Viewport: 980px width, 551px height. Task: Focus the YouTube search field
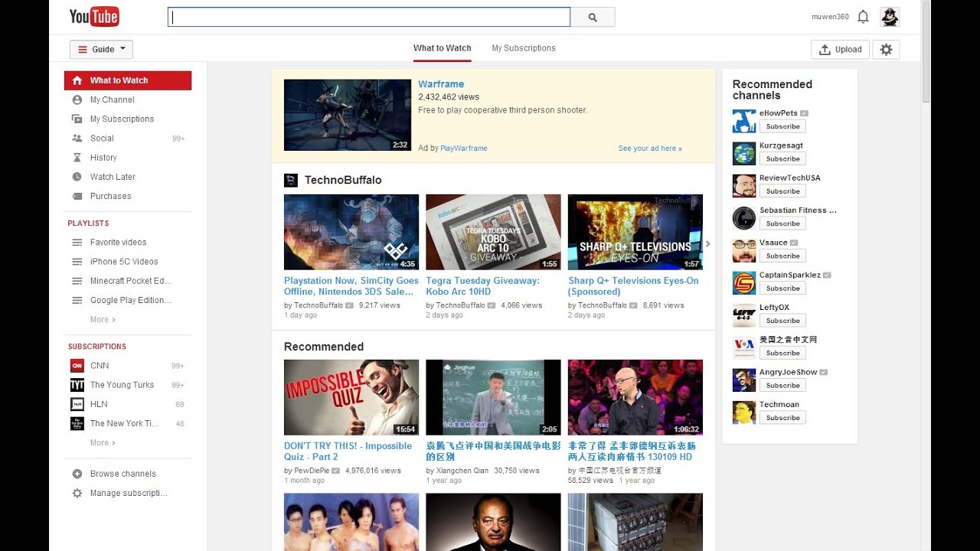369,17
